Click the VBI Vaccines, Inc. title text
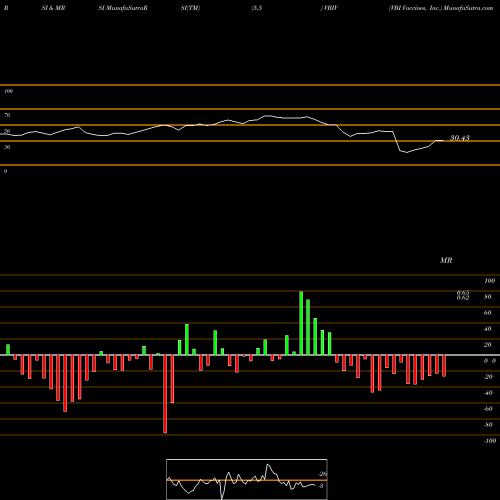Viewport: 500px width, 500px height. tap(415, 8)
